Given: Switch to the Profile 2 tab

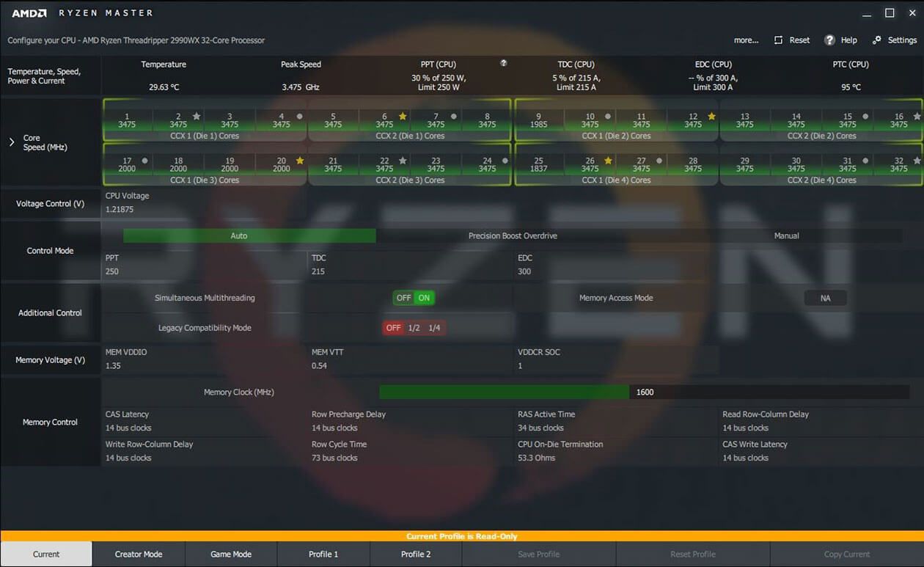Looking at the screenshot, I should [x=416, y=554].
